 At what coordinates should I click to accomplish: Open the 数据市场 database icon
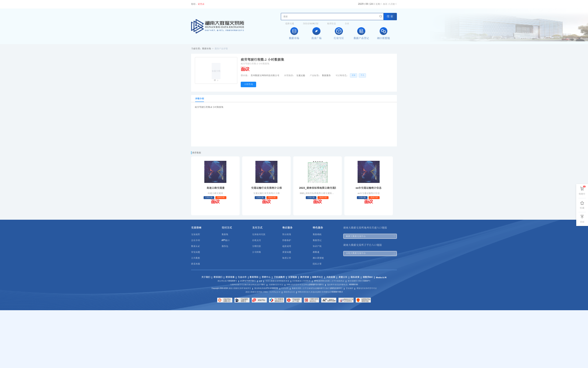[294, 31]
